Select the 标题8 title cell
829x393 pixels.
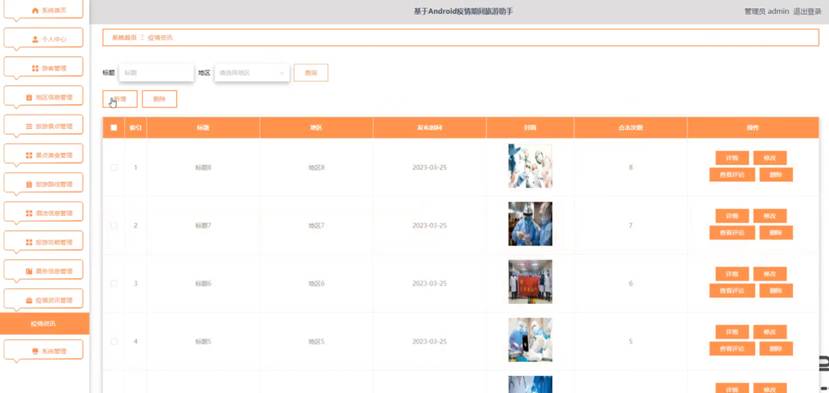(x=204, y=168)
